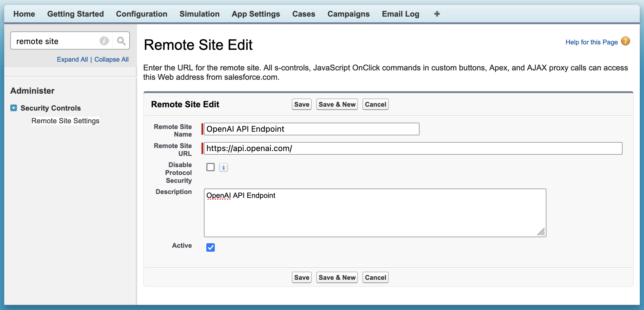
Task: Collapse the Security Controls section arrow
Action: click(14, 108)
